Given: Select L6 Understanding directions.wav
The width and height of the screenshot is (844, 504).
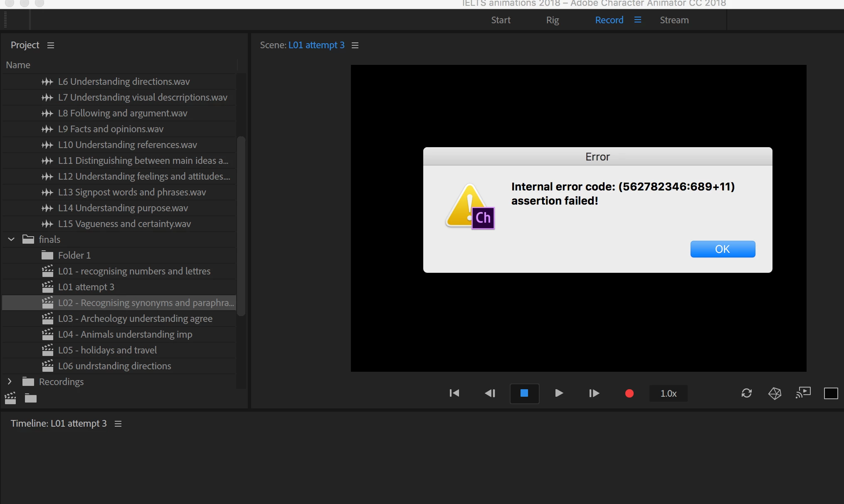Looking at the screenshot, I should pyautogui.click(x=119, y=82).
